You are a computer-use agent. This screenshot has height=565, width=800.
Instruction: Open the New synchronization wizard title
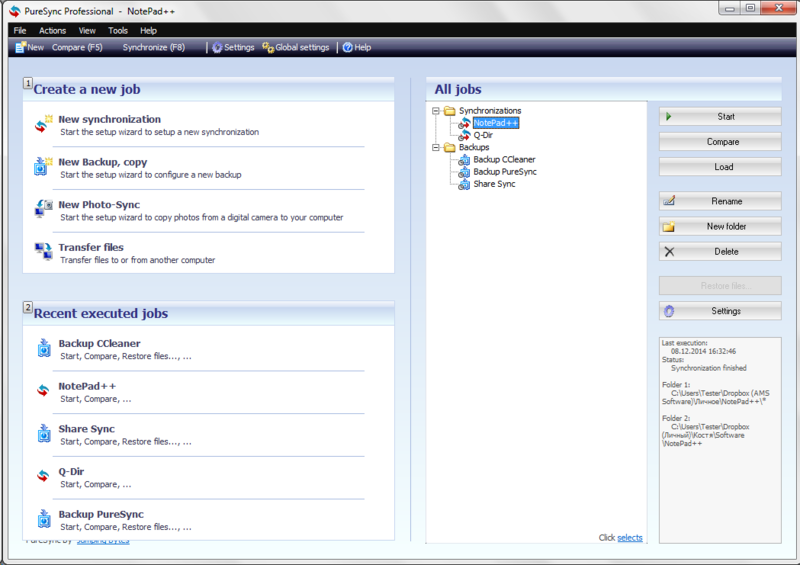[110, 119]
